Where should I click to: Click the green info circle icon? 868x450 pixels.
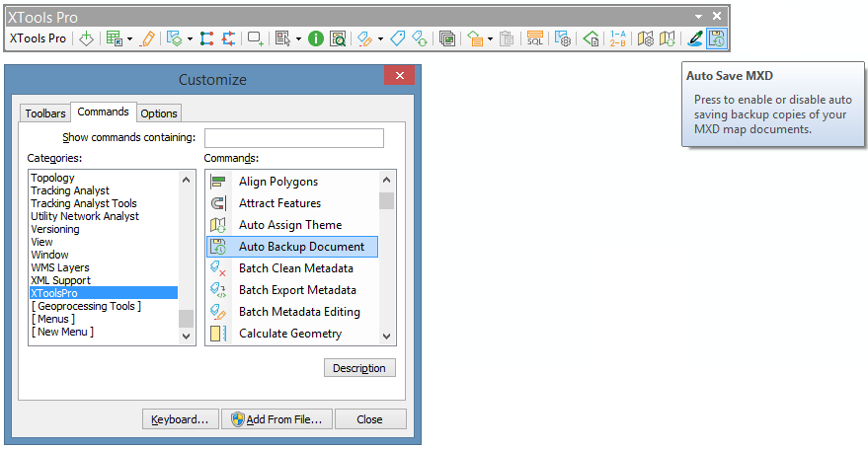point(316,38)
